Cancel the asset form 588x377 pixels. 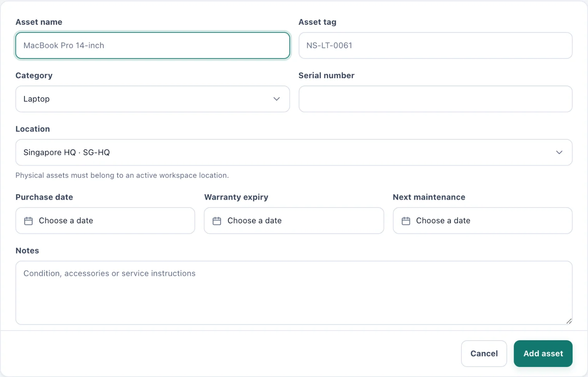[x=484, y=353]
